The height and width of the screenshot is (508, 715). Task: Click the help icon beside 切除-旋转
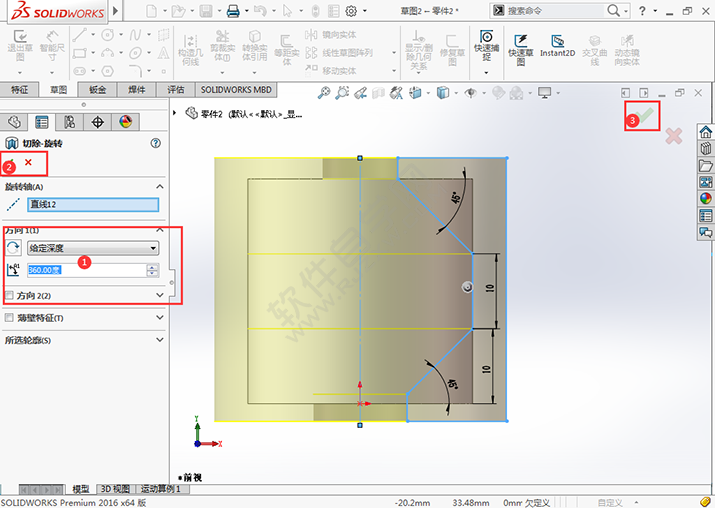[x=156, y=143]
